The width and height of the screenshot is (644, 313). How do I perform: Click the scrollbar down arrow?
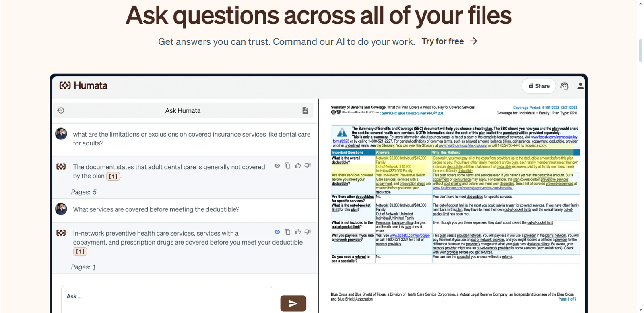tap(640, 309)
